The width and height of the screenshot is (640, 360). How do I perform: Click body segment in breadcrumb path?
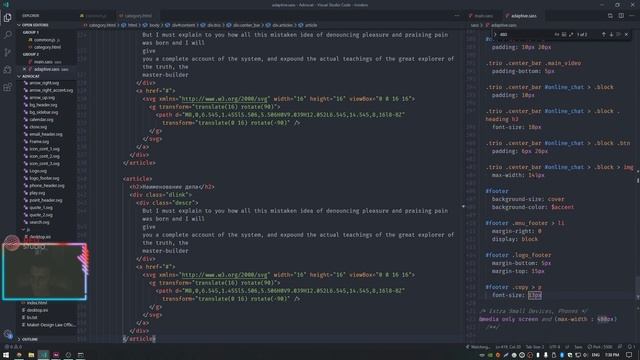click(154, 25)
